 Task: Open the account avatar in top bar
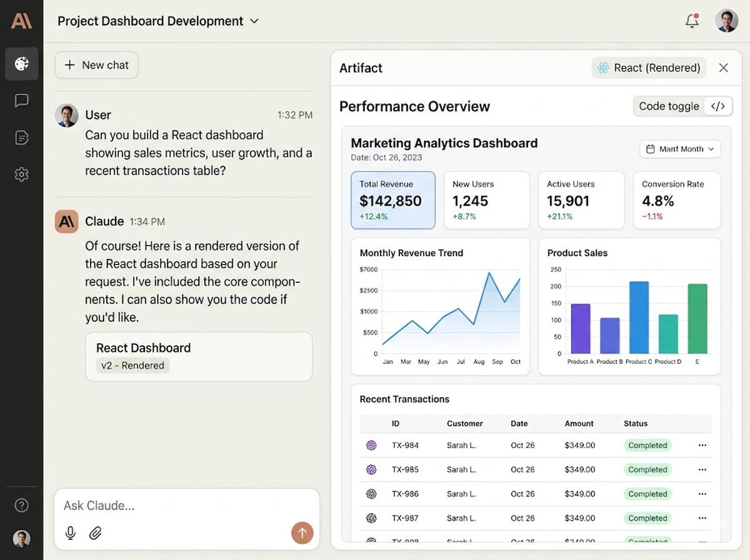[x=727, y=21]
